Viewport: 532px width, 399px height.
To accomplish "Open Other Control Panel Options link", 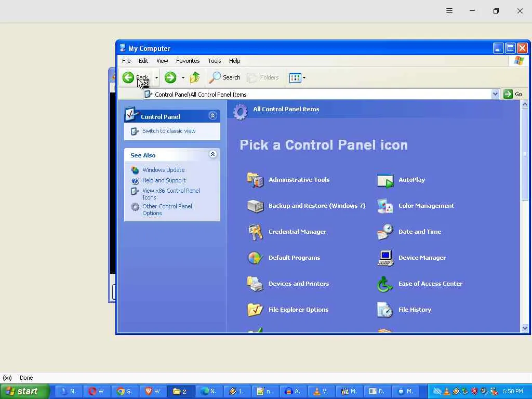I will pyautogui.click(x=167, y=210).
